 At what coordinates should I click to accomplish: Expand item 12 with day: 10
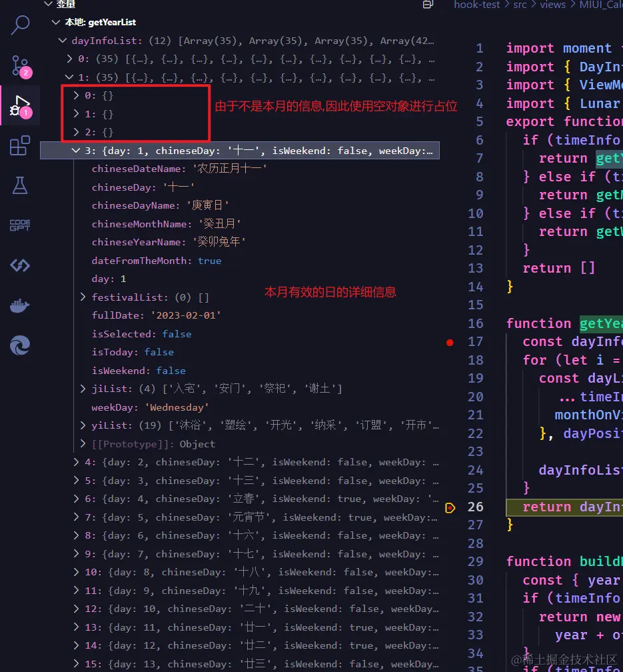76,609
